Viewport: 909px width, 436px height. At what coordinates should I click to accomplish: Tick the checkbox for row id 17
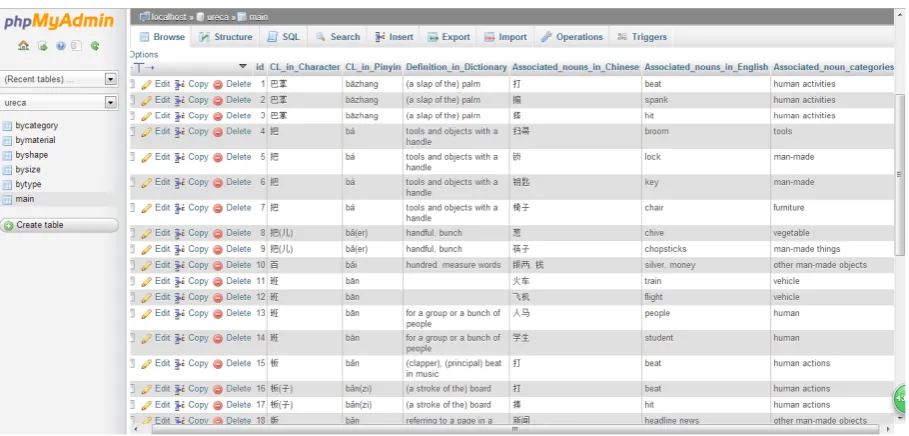(132, 405)
